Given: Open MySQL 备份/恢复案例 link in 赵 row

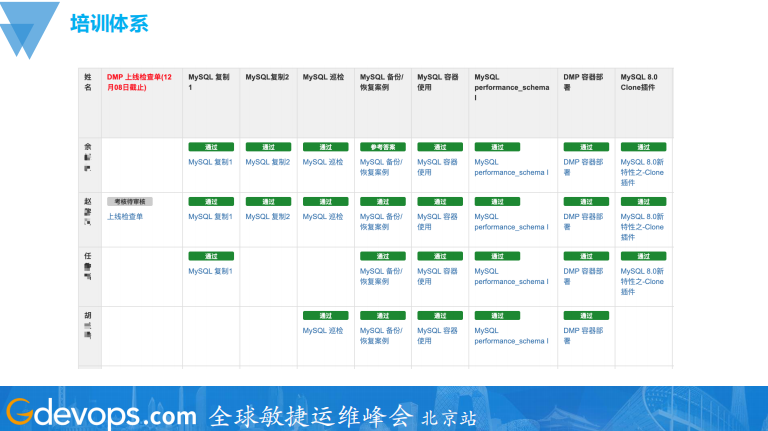Looking at the screenshot, I should pos(381,221).
